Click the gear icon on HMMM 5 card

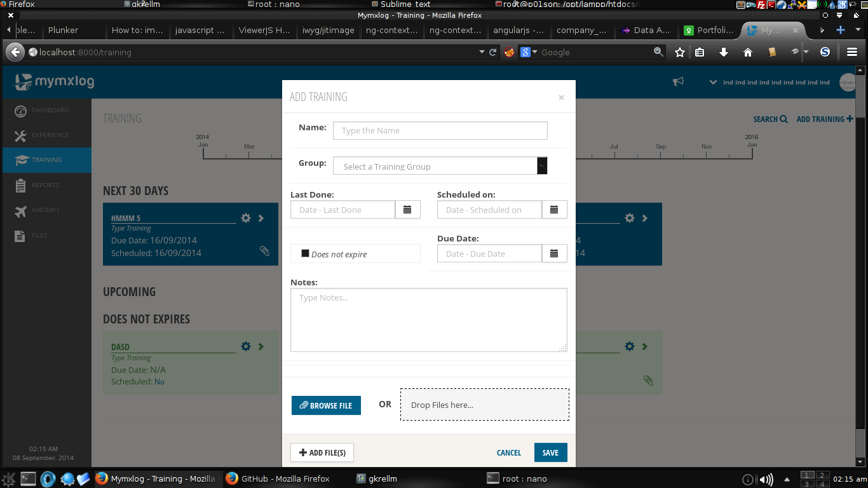click(x=246, y=219)
